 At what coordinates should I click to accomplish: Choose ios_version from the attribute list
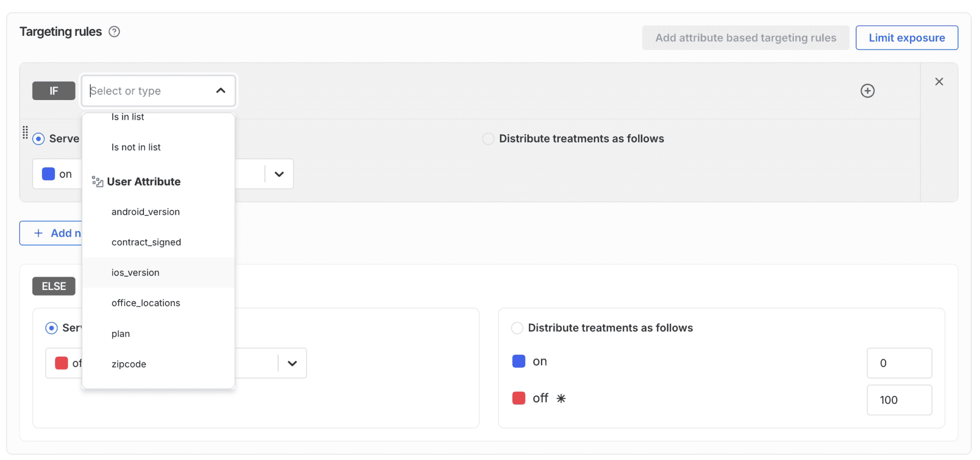click(x=136, y=273)
